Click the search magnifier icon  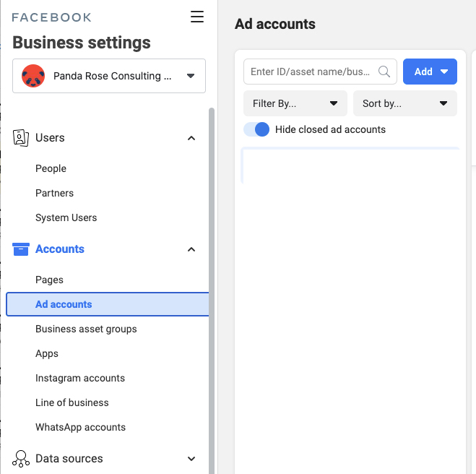pos(384,72)
